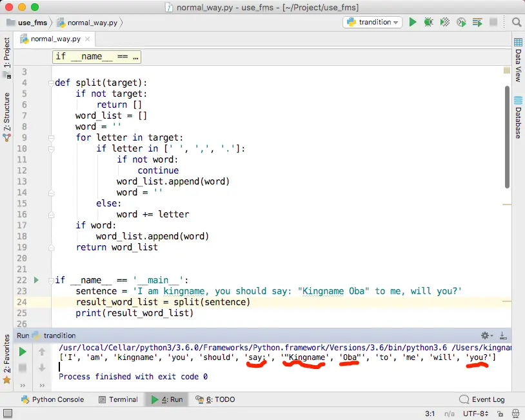This screenshot has width=525, height=420.
Task: Open the trandition run configuration dropdown
Action: click(372, 23)
